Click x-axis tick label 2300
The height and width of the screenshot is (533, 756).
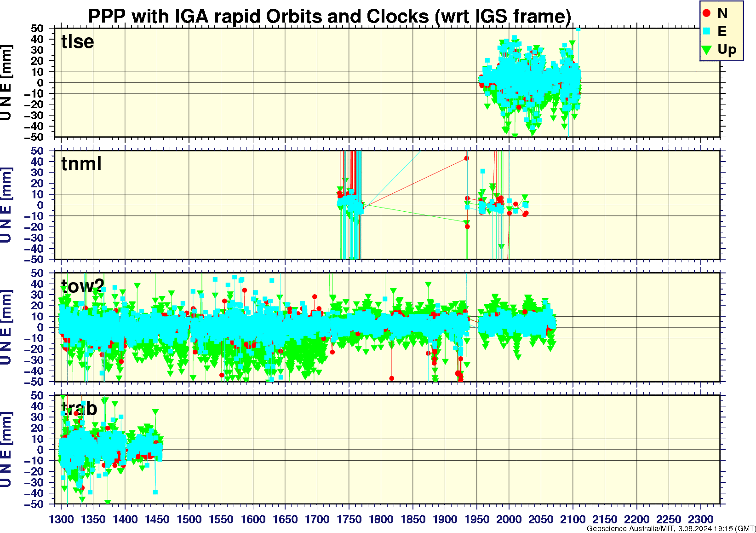(x=700, y=519)
